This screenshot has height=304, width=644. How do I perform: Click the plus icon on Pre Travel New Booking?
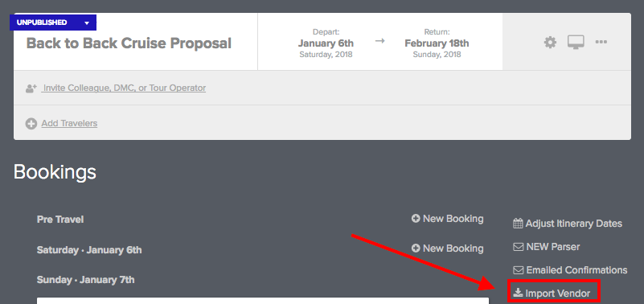click(416, 219)
